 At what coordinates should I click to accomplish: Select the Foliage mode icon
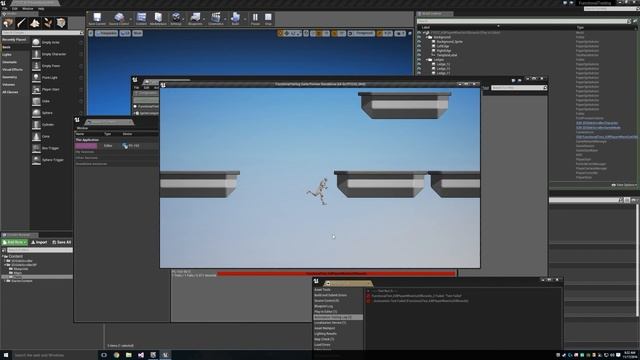[x=48, y=23]
